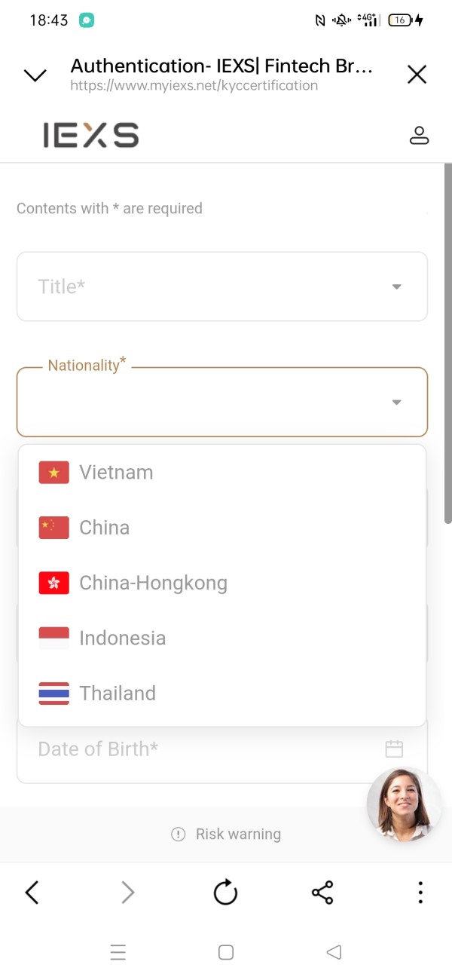This screenshot has height=980, width=452.
Task: Select Indonesia from the list
Action: [x=122, y=638]
